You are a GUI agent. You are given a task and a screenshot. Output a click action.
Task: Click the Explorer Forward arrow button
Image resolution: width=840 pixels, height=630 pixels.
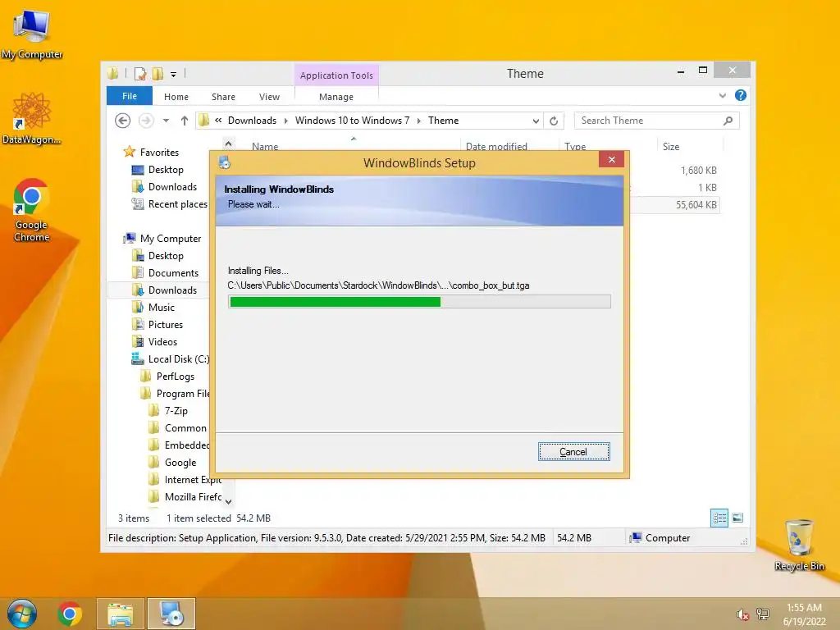146,121
